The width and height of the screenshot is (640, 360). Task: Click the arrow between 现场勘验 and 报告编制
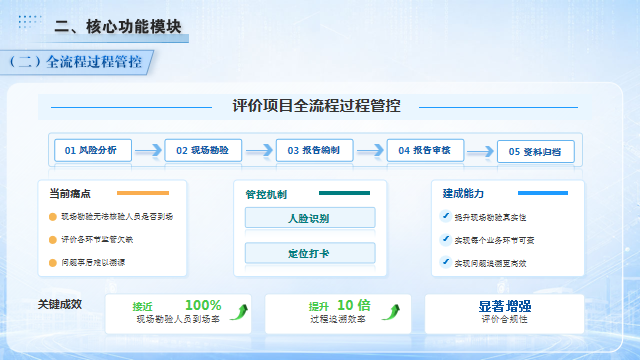point(259,151)
